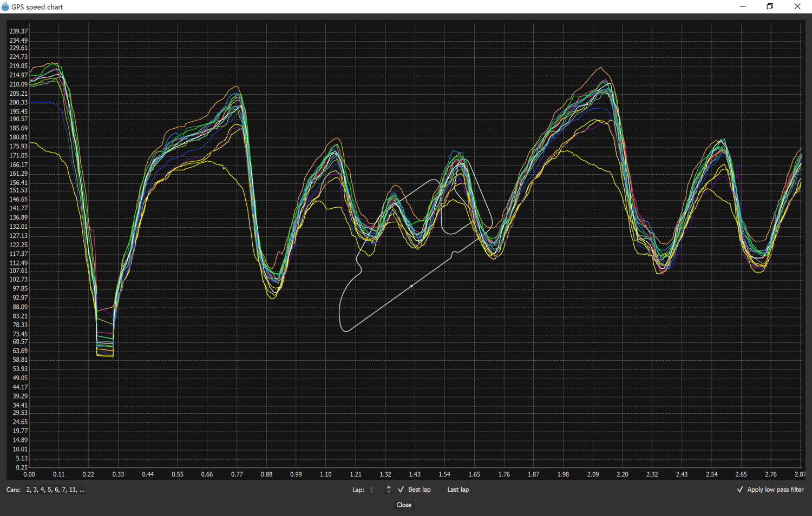Click the 0.25 minimum speed axis label
Viewport: 812px width, 516px height.
pyautogui.click(x=21, y=467)
